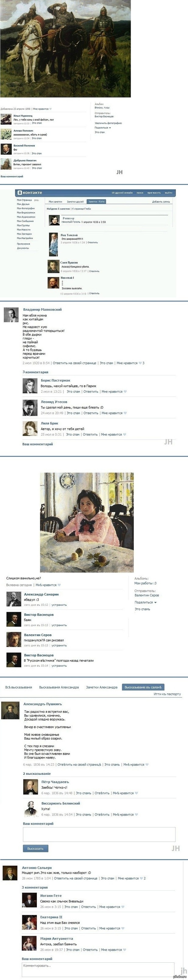Open the Поделиться dropdown under Валентин Серов

[145, 602]
